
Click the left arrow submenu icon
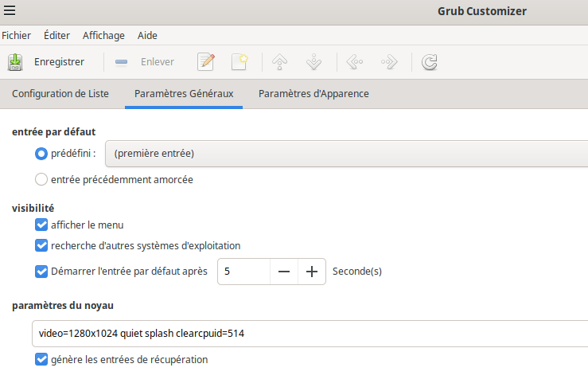point(355,62)
